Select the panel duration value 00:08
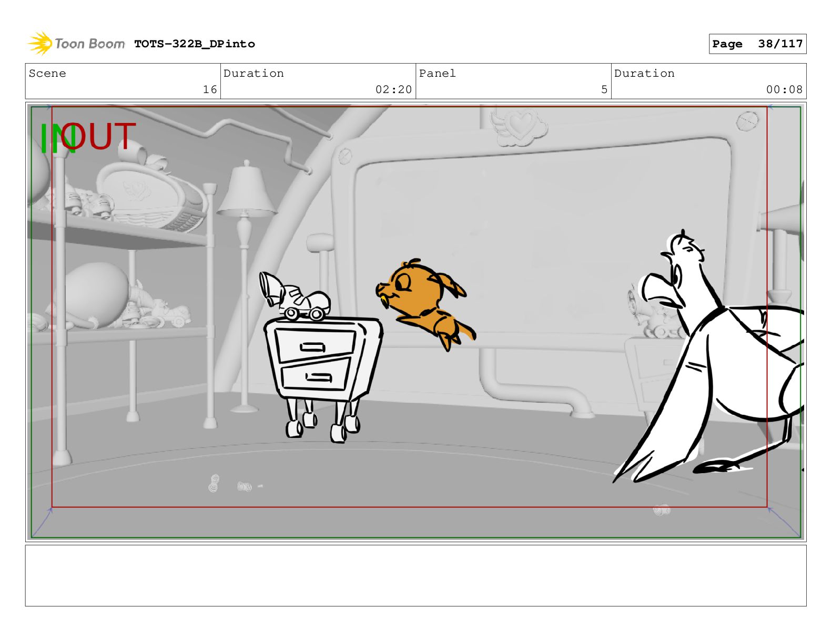This screenshot has height=644, width=832. pos(784,89)
